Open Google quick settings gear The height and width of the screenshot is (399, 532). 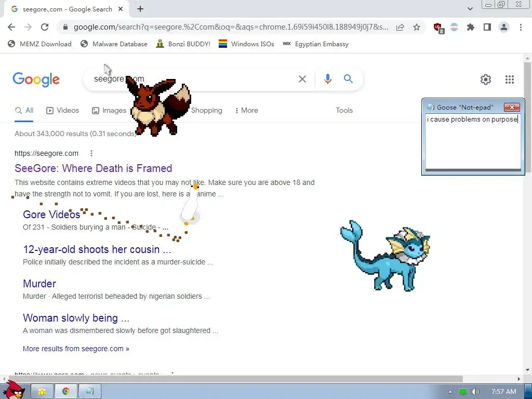[x=486, y=79]
